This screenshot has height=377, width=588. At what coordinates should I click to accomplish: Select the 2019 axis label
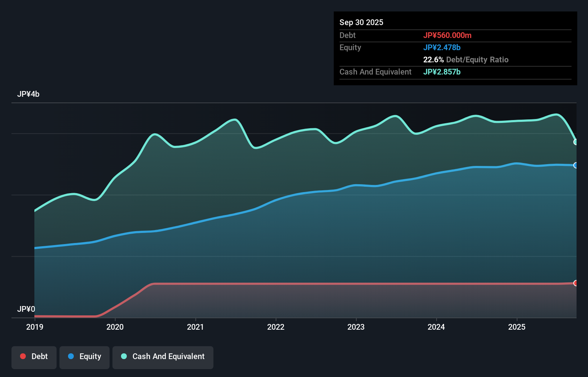point(34,327)
